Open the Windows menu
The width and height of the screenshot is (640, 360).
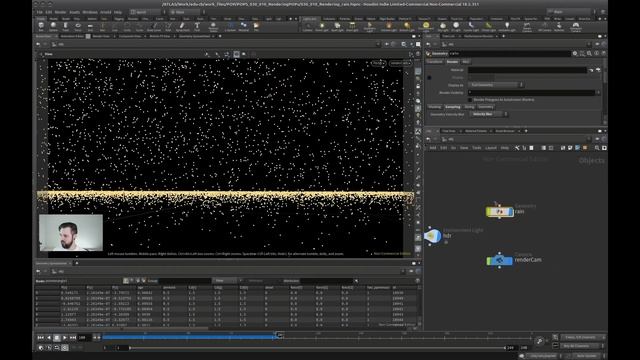click(x=90, y=12)
